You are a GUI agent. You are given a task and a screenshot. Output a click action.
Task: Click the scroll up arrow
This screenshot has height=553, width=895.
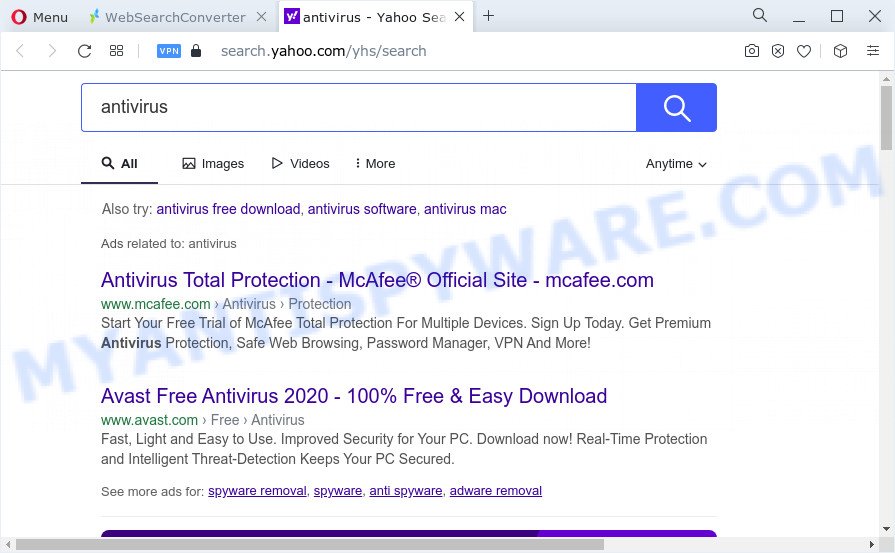tap(886, 79)
